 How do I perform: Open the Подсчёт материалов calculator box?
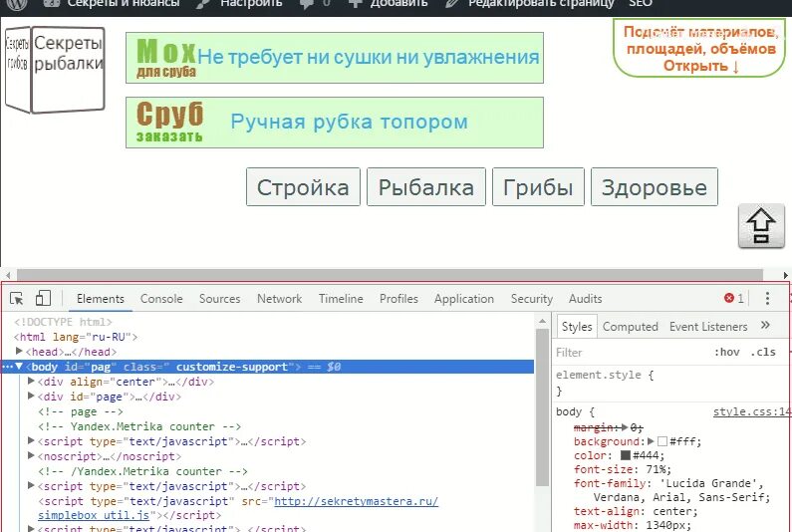click(x=699, y=49)
